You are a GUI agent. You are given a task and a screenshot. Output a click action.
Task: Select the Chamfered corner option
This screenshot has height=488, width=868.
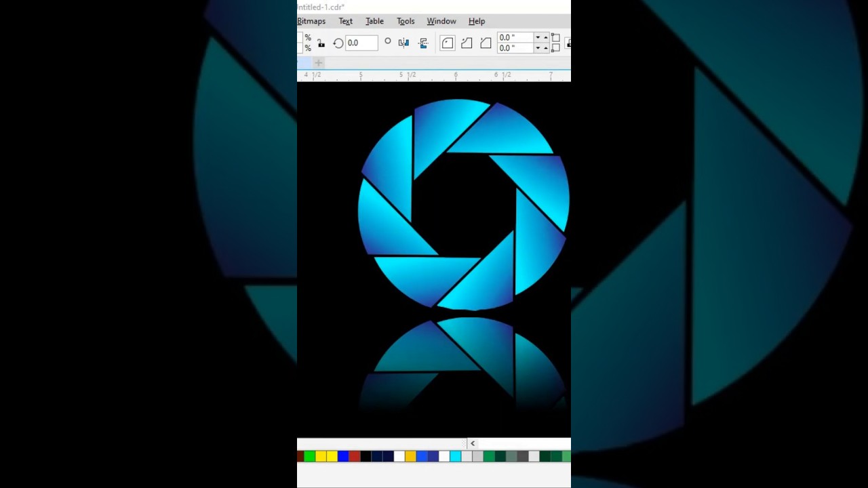(x=486, y=43)
